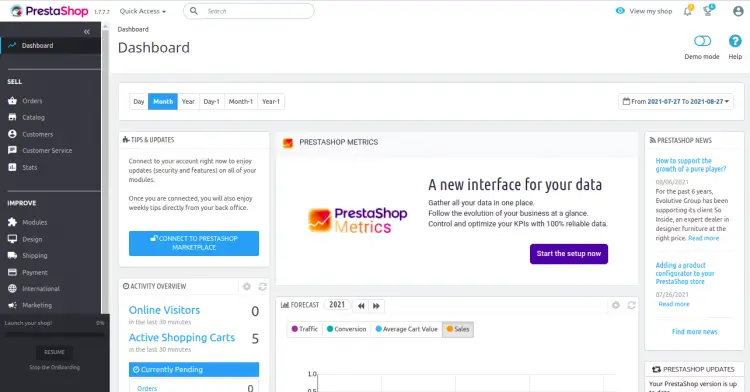Toggle the Traffic series in Forecast
The image size is (750, 392).
(x=305, y=329)
